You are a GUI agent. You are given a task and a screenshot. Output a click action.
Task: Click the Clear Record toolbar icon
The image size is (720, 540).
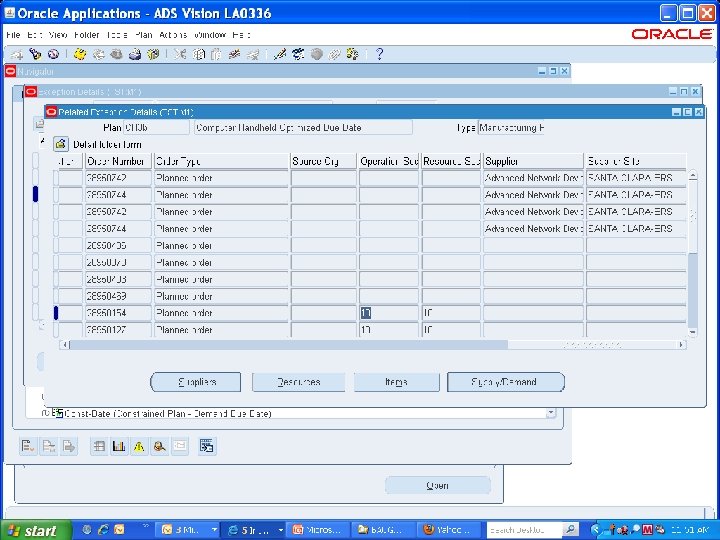(x=234, y=54)
